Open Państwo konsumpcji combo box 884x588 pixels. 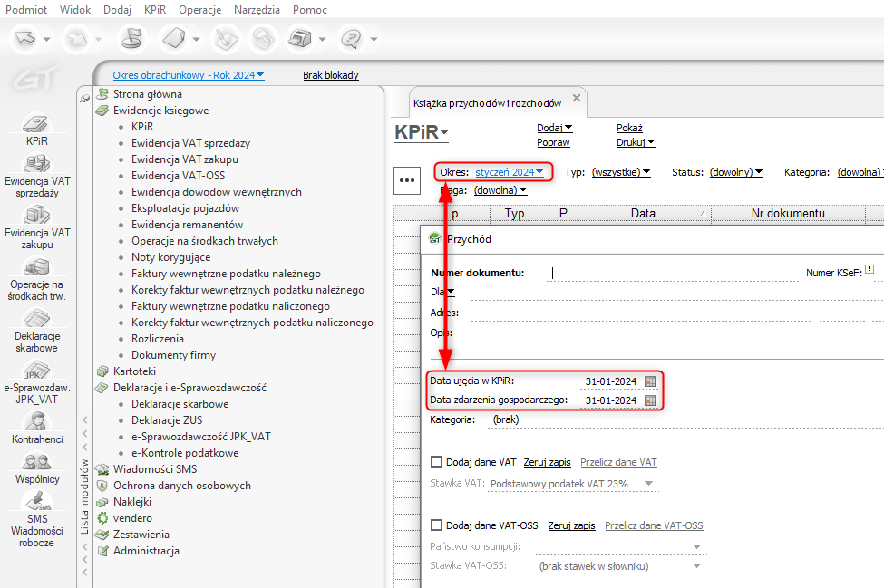[621, 546]
